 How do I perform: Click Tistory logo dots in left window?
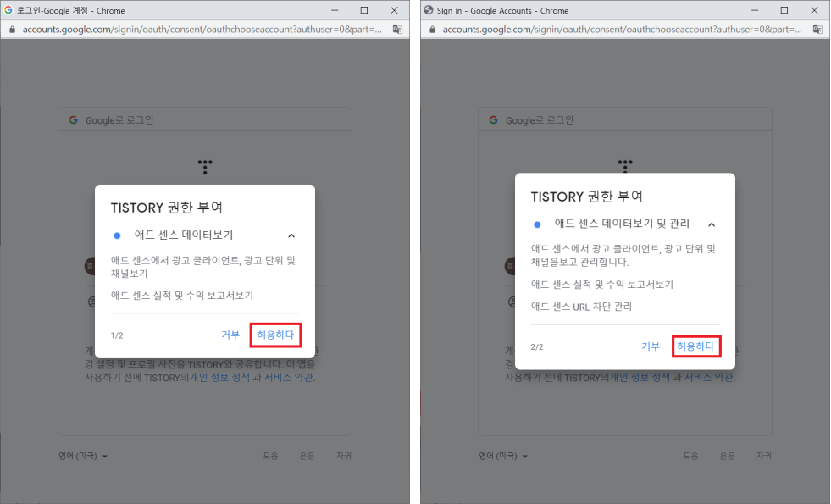pyautogui.click(x=205, y=167)
